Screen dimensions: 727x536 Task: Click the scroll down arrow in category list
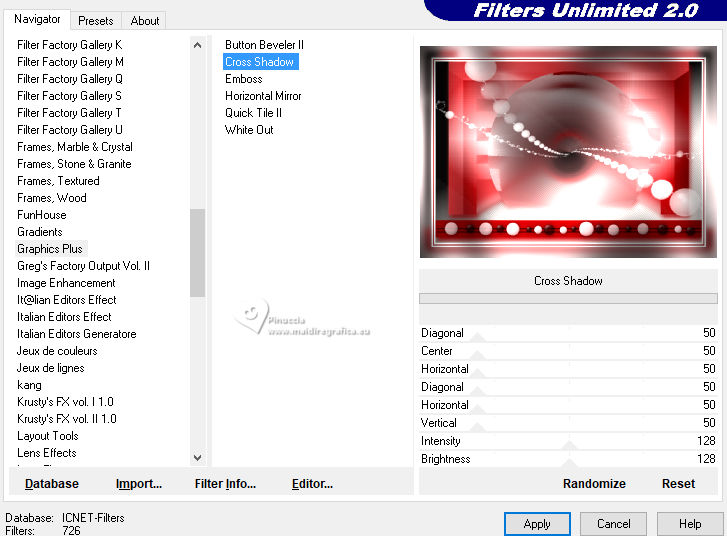pyautogui.click(x=198, y=458)
